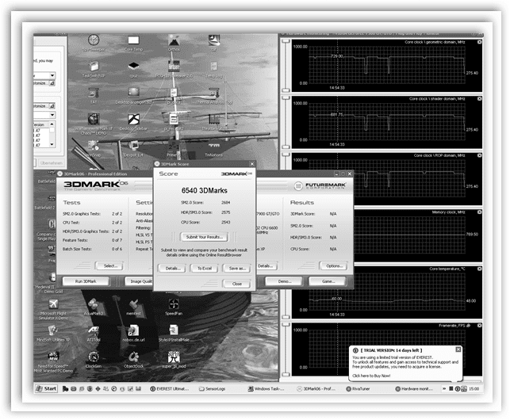The image size is (510, 420).
Task: Open the StyleXPInstallMale file icon
Action: point(174,334)
